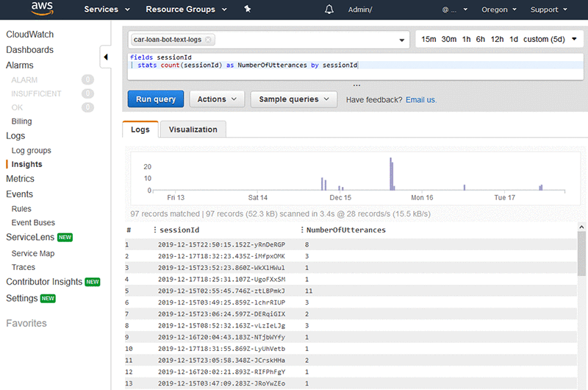Open the Sample queries dropdown

click(x=294, y=99)
